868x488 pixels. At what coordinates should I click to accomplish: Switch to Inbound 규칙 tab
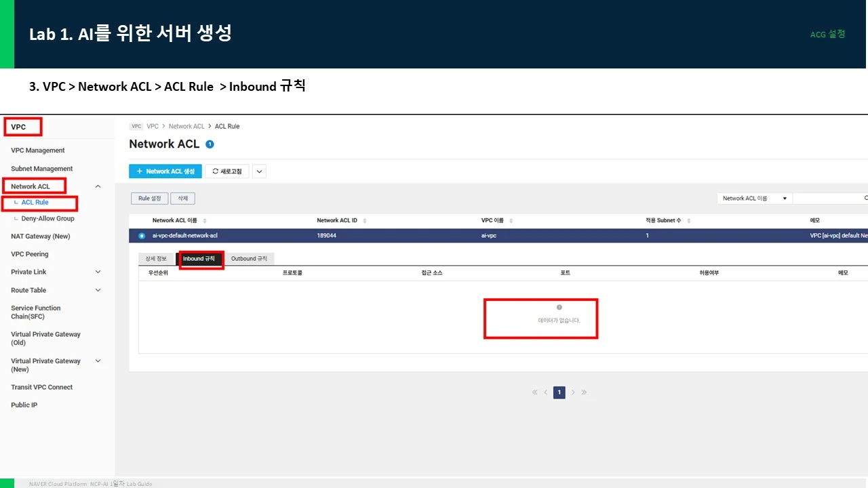pos(199,259)
